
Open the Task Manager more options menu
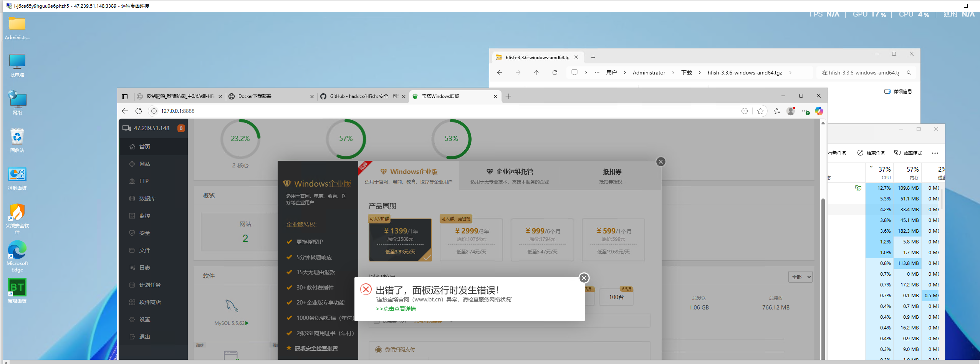point(935,153)
